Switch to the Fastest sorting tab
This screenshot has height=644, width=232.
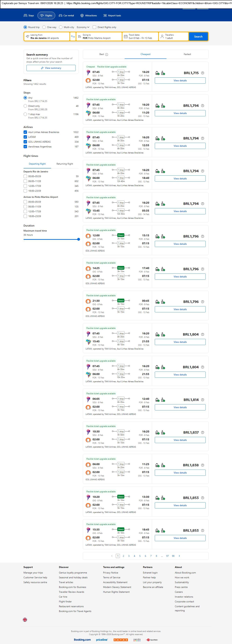(x=187, y=54)
